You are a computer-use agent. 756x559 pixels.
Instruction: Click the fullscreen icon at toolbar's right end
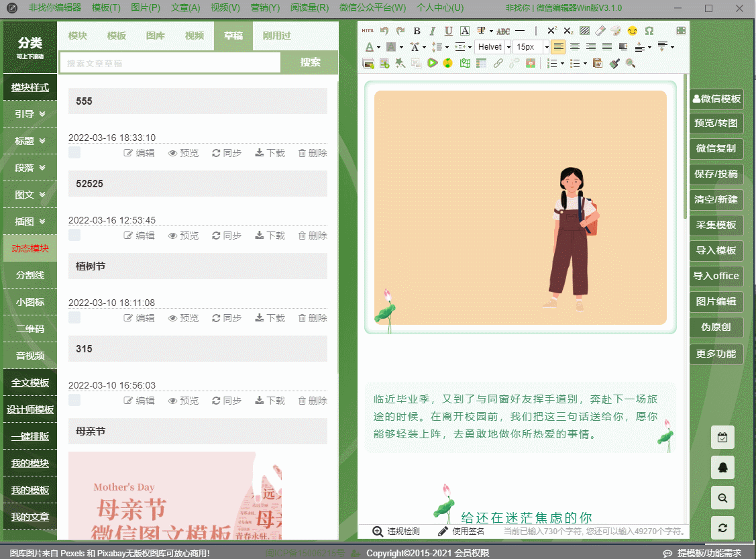pos(681,31)
